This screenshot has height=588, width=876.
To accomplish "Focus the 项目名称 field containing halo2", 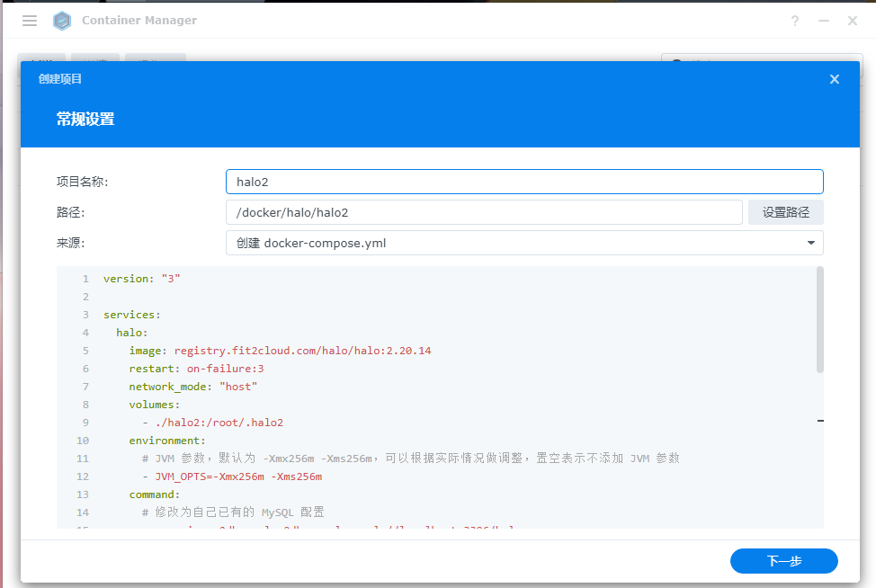I will tap(523, 182).
